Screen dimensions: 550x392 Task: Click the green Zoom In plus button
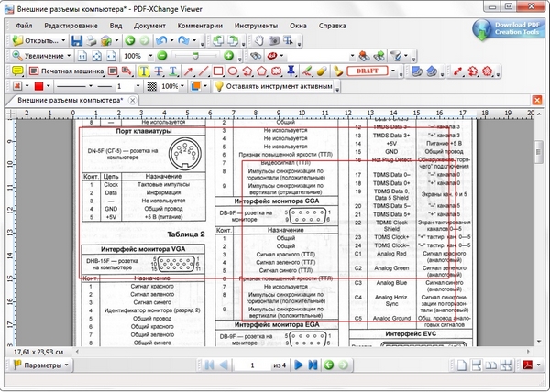pos(228,56)
